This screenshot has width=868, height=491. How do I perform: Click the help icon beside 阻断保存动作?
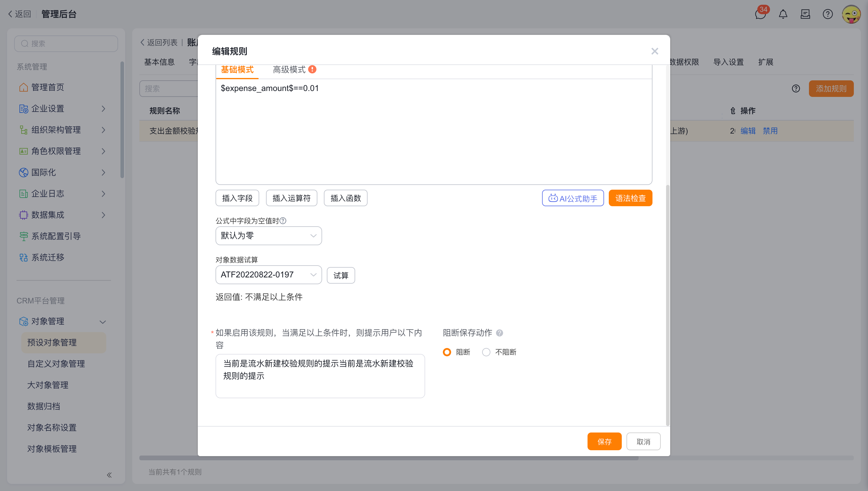[x=500, y=333]
